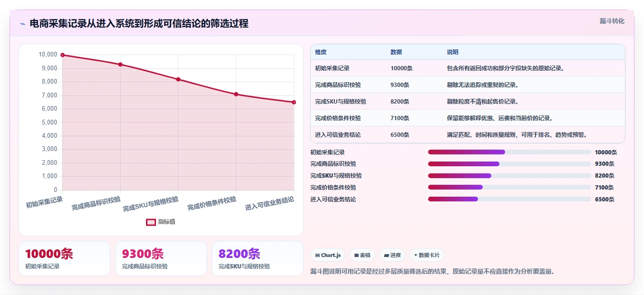This screenshot has height=295, width=644.
Task: Click the footer note starting 漏斗图说明
Action: (432, 272)
